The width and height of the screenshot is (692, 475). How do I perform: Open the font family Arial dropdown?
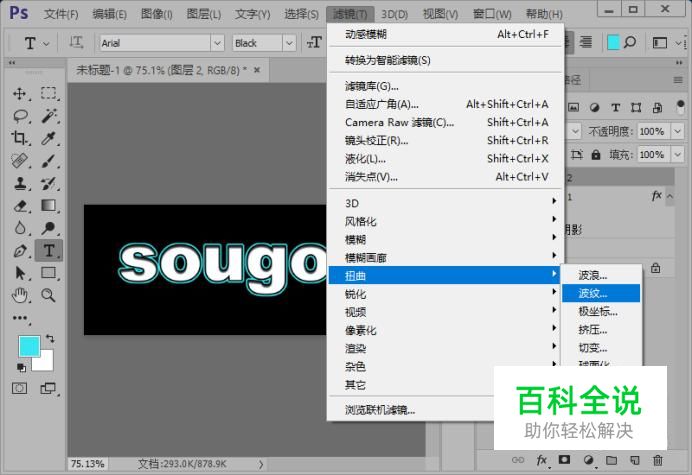click(x=217, y=43)
